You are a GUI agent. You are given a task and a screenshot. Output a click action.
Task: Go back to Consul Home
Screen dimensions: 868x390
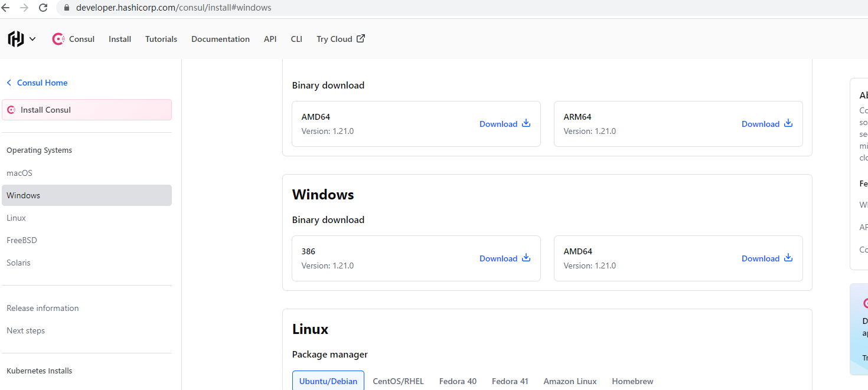pyautogui.click(x=42, y=83)
